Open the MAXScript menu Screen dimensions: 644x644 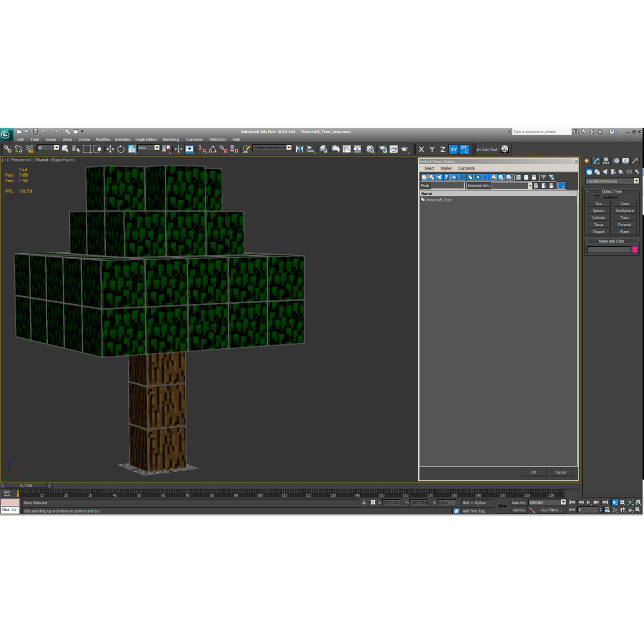pyautogui.click(x=217, y=140)
